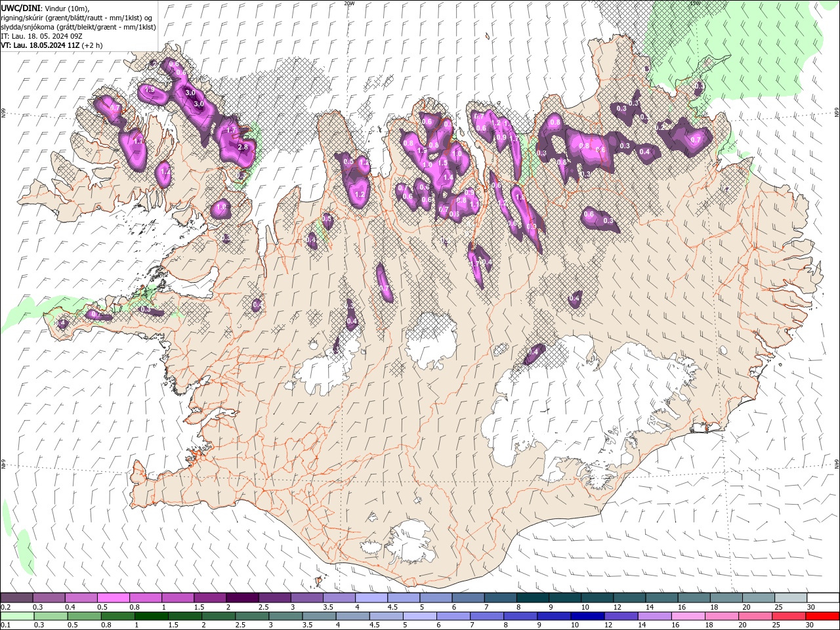
Task: Select the 'rigning/skúrir' legend description line
Action: [77, 17]
